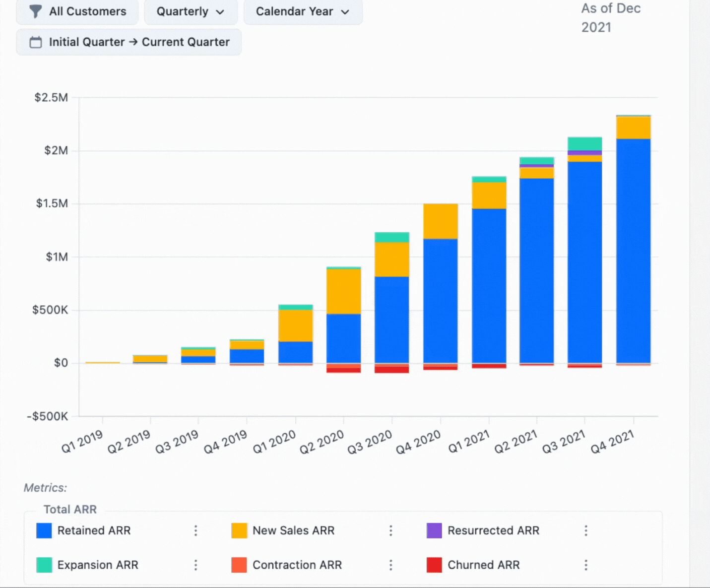Click the Q4 2021 bar's blue segment
Image resolution: width=710 pixels, height=588 pixels.
[633, 251]
